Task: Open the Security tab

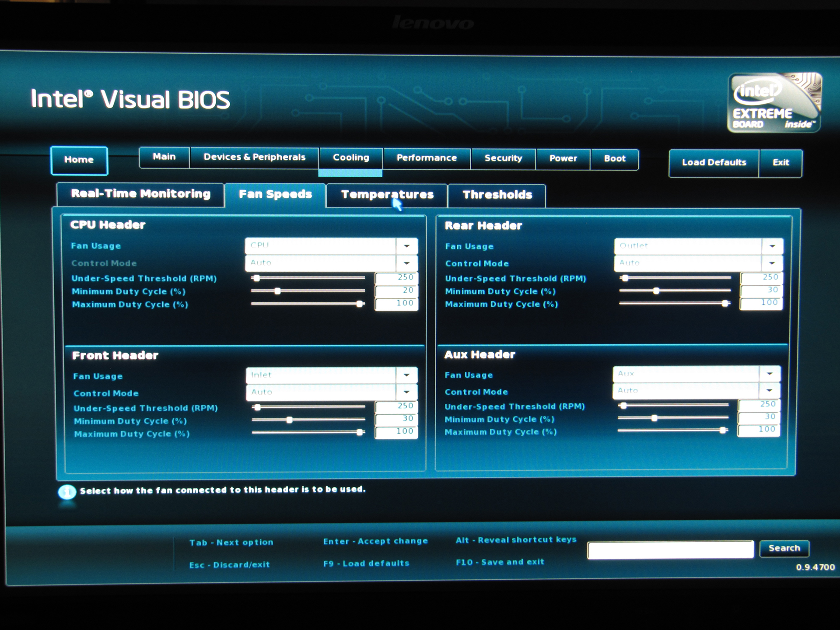Action: coord(503,159)
